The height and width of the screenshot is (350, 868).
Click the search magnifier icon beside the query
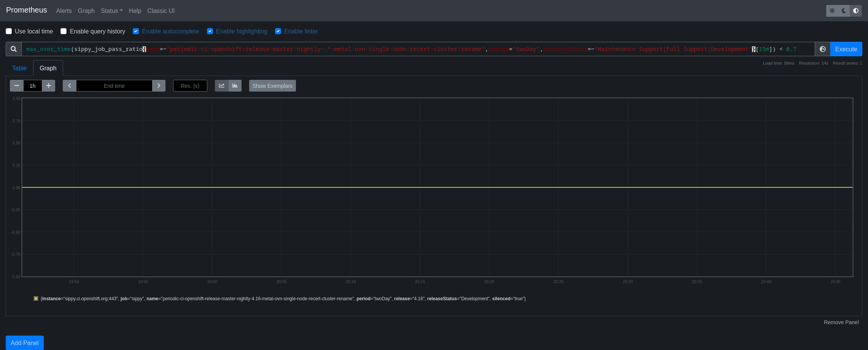(x=14, y=49)
